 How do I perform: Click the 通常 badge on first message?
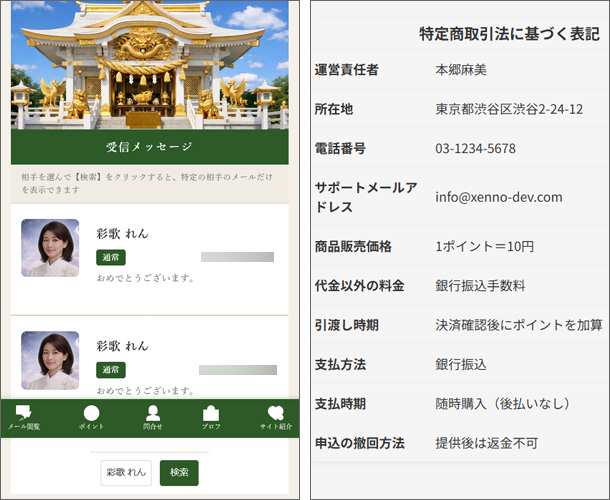tap(111, 257)
